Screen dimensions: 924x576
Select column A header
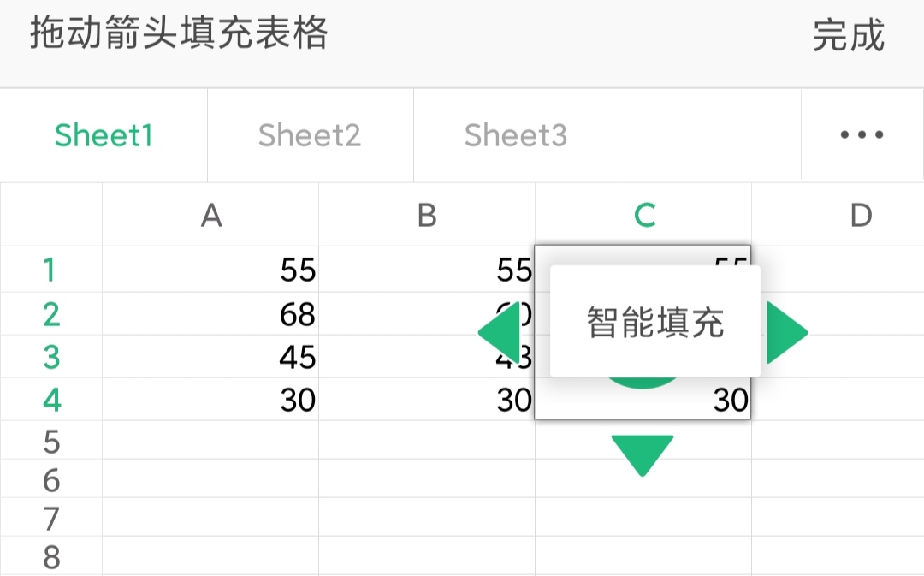point(210,216)
